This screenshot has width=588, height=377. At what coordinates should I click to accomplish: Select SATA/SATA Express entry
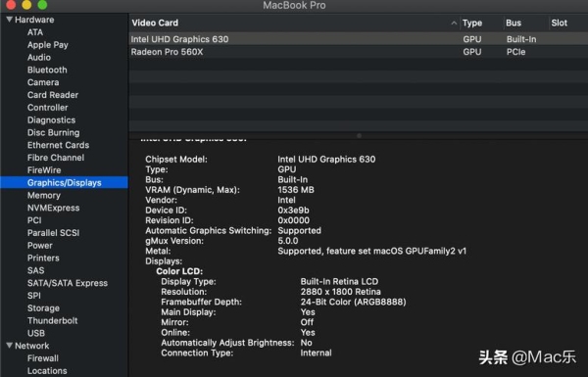(x=68, y=283)
